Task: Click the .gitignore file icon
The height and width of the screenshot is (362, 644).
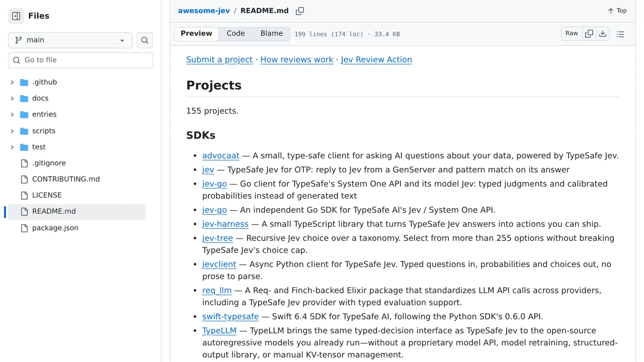Action: 24,163
